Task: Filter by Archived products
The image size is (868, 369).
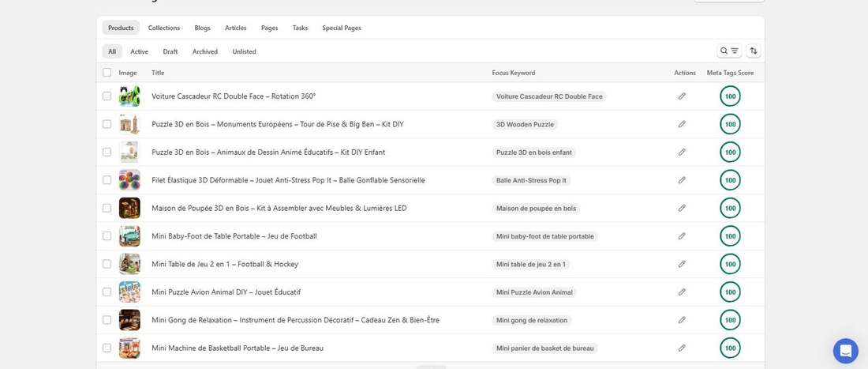Action: coord(205,51)
